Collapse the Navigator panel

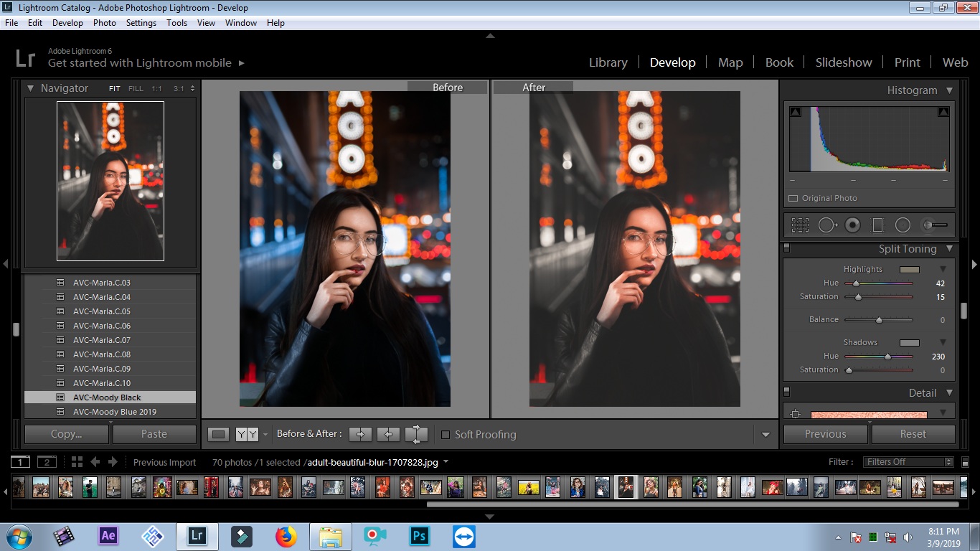pos(31,88)
